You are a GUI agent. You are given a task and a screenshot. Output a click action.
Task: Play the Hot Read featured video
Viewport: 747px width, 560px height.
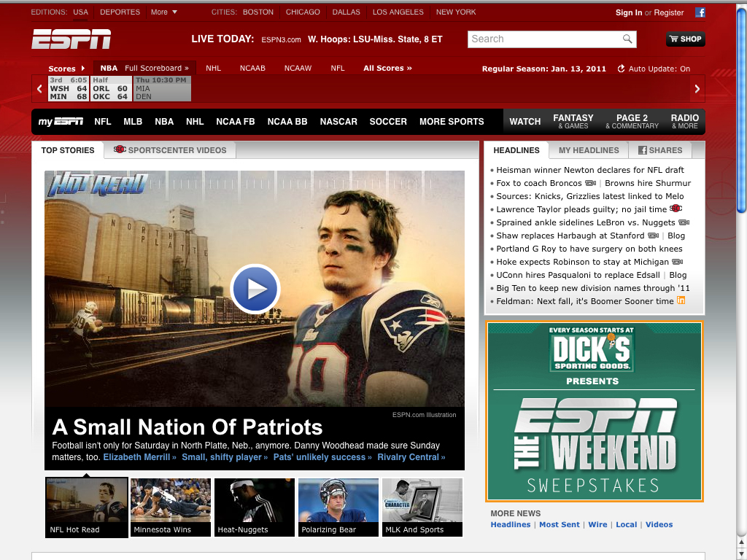click(x=255, y=289)
